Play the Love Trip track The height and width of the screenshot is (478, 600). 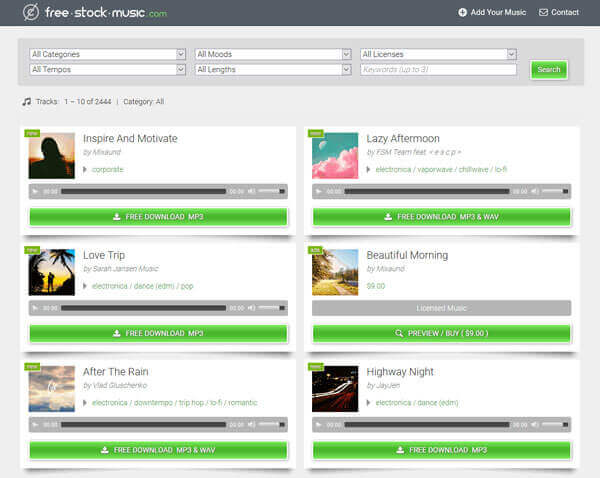click(x=35, y=308)
